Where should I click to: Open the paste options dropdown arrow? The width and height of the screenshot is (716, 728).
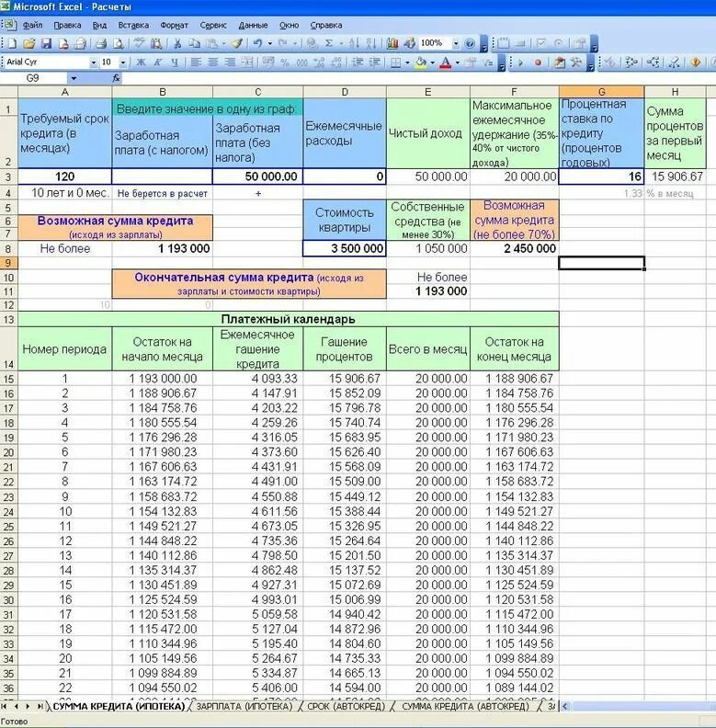pos(224,43)
